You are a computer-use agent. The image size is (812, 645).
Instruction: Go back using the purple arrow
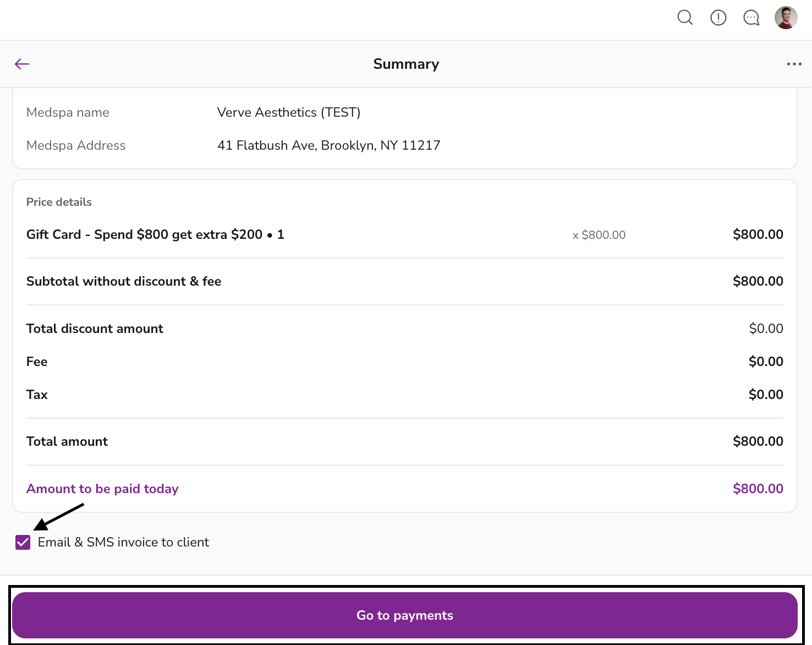coord(22,64)
